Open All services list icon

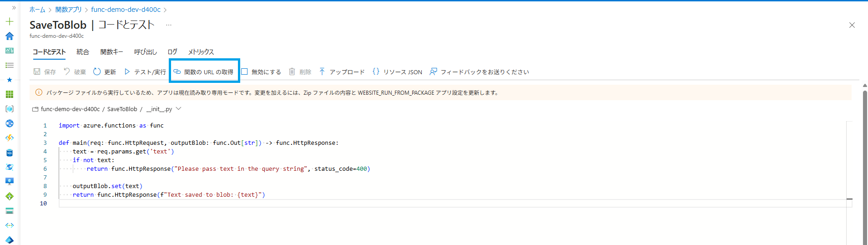(x=10, y=65)
